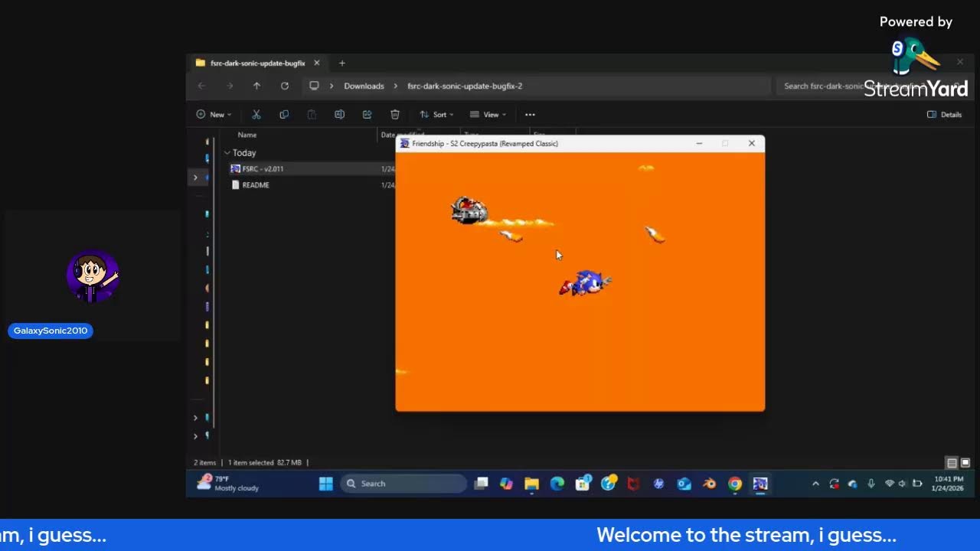Screen dimensions: 980x551
Task: Click Downloads in the address breadcrumb
Action: click(x=364, y=86)
